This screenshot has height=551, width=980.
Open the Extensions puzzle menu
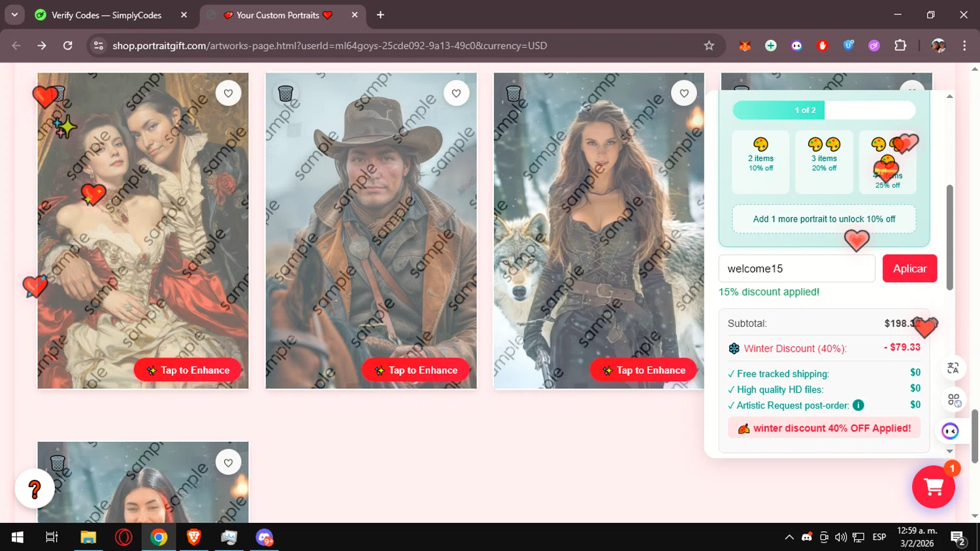(x=900, y=46)
